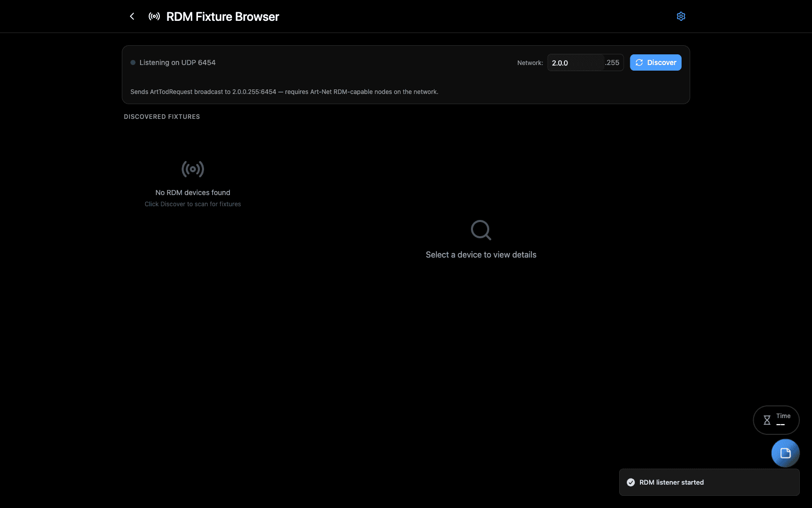Click the ArtTodRequest broadcast description text

pos(284,92)
